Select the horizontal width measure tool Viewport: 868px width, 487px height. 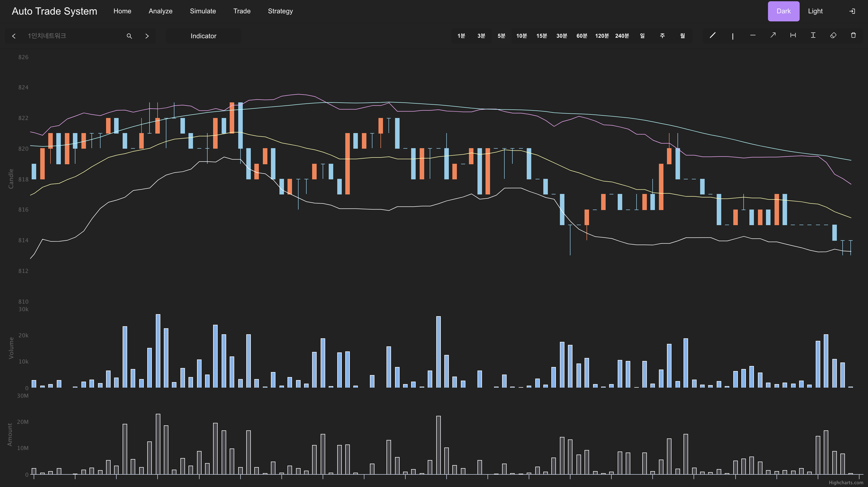click(793, 35)
